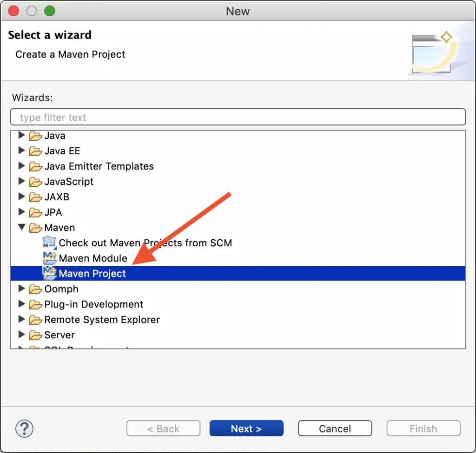Click the Maven Module icon
The width and height of the screenshot is (476, 453).
click(x=50, y=258)
